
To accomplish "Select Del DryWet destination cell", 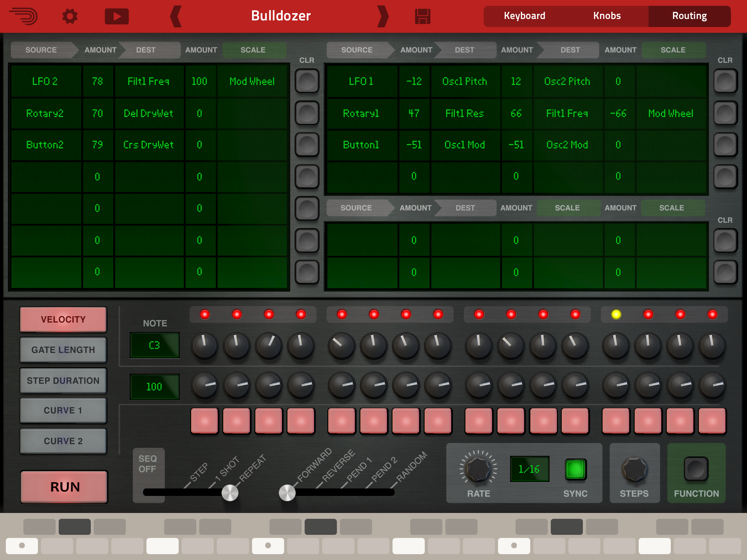I will tap(149, 113).
